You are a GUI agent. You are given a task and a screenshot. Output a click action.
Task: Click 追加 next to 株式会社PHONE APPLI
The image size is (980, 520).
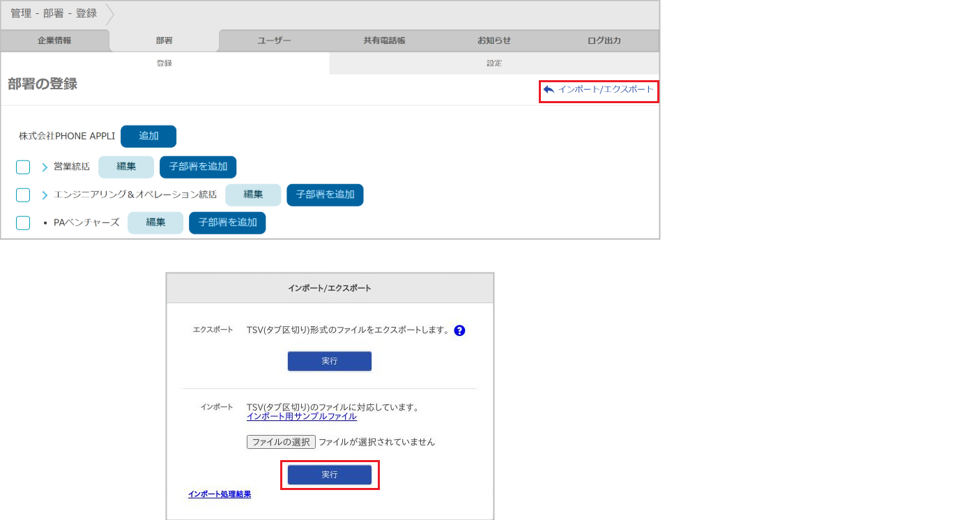[x=148, y=137]
